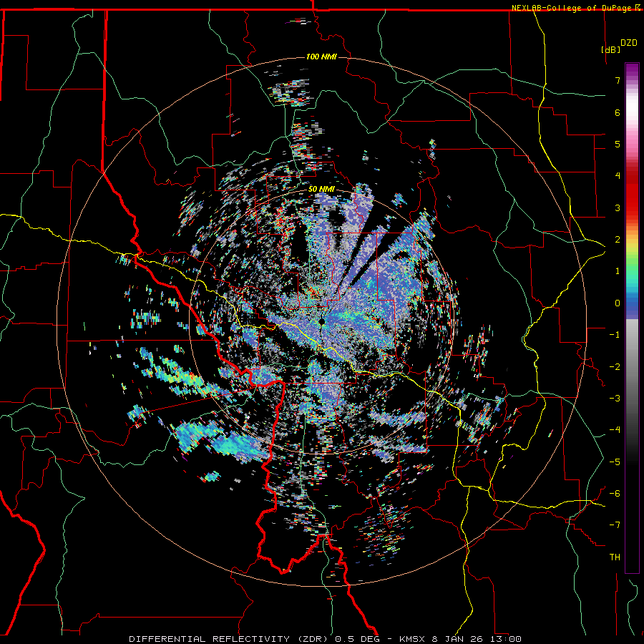Image resolution: width=644 pixels, height=644 pixels.
Task: Click the positive 4 scale value
Action: pyautogui.click(x=618, y=176)
